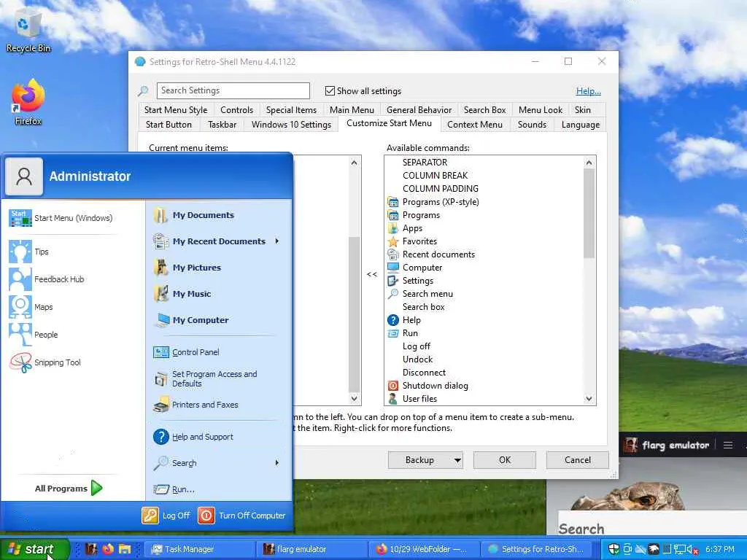The image size is (747, 560).
Task: Click the security shield tray icon
Action: point(614,549)
